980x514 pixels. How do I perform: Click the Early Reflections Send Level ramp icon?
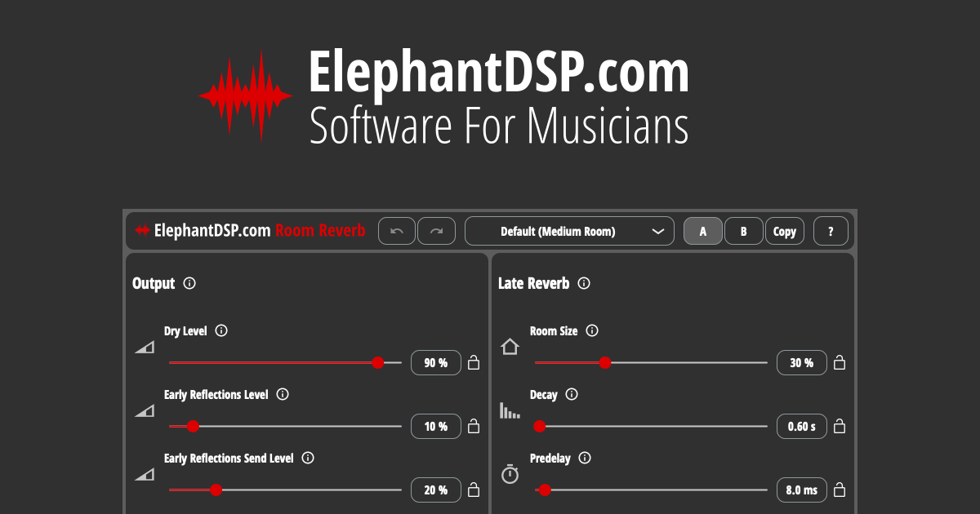(145, 475)
